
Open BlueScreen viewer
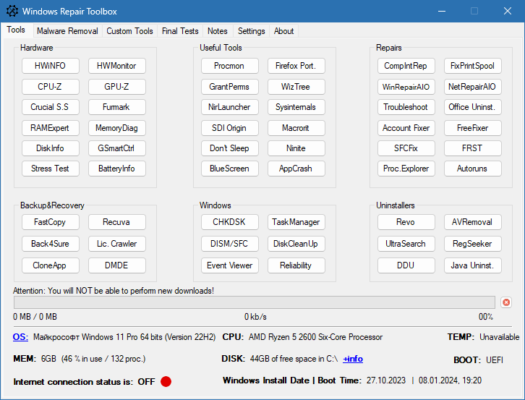230,169
